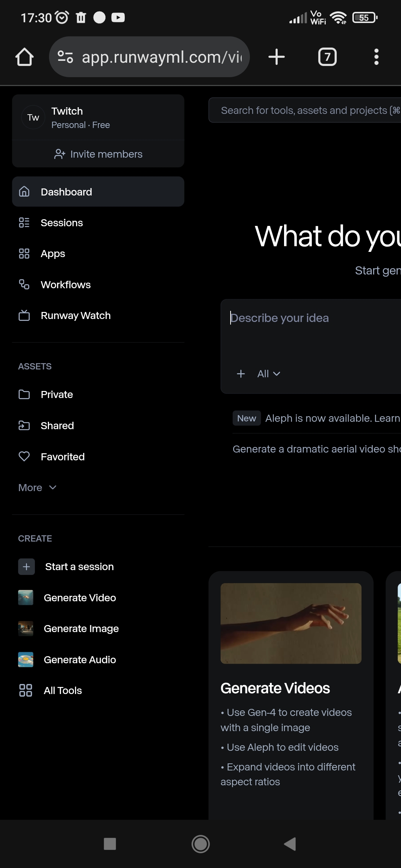The height and width of the screenshot is (868, 401).
Task: Click 'Expand videos into different aspect ratios' text
Action: pos(288,774)
